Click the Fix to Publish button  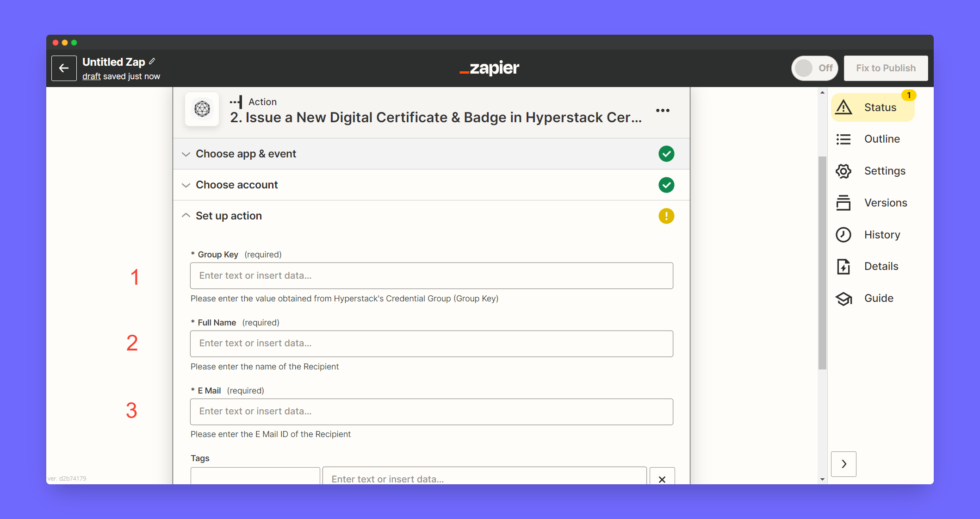click(886, 69)
